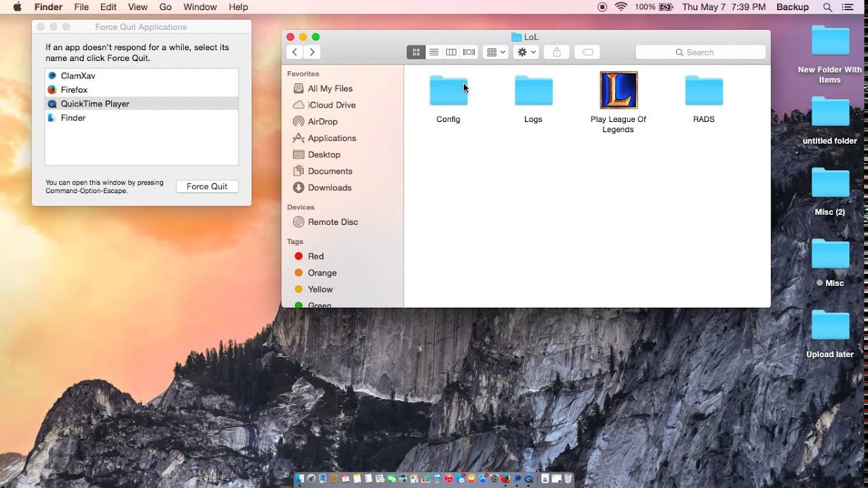Viewport: 868px width, 488px height.
Task: Select Play League Of Legends app icon
Action: [618, 90]
